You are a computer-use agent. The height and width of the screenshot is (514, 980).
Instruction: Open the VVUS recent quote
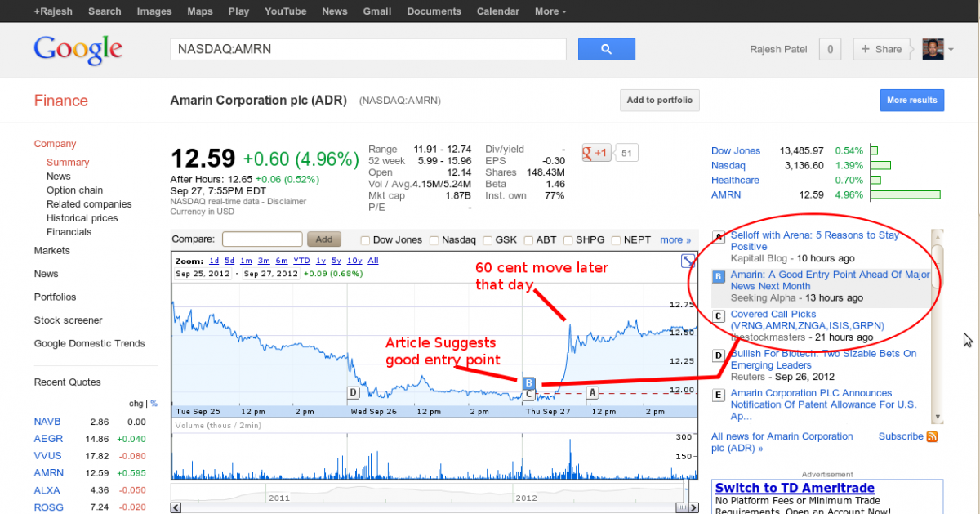[x=48, y=455]
